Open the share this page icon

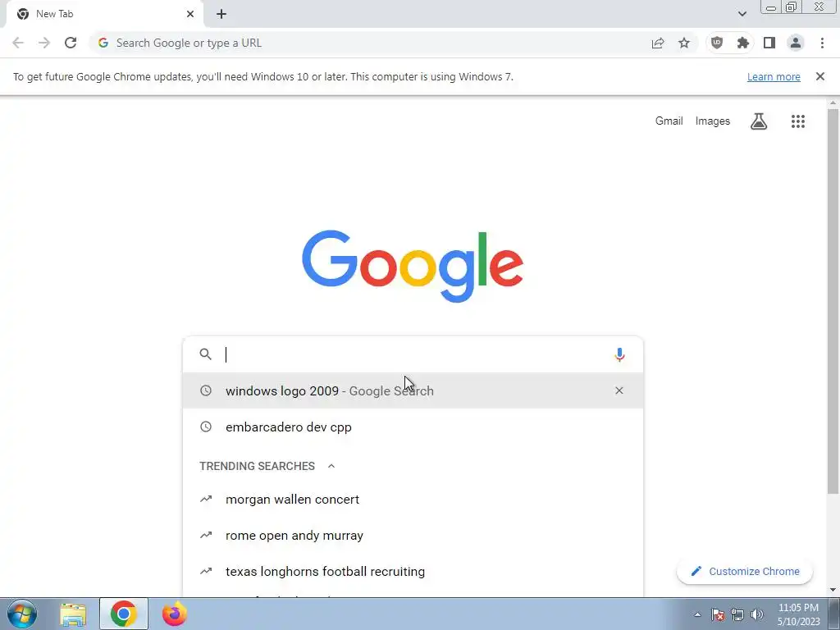point(658,43)
